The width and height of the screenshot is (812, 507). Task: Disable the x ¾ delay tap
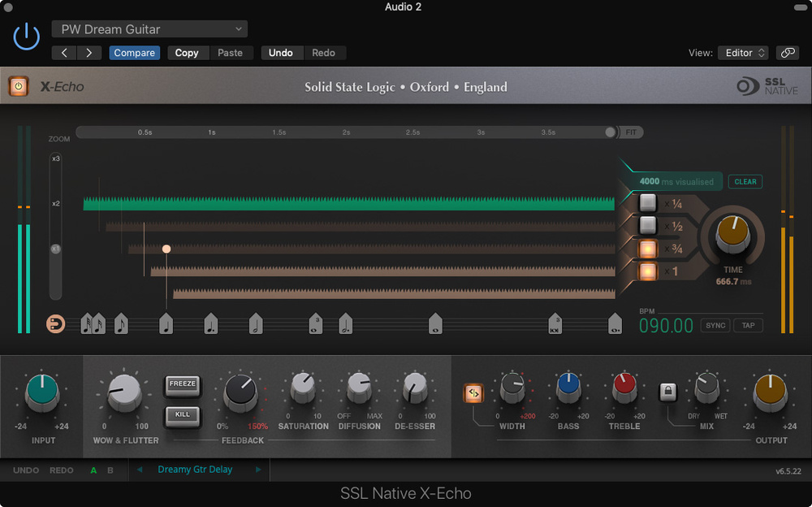(647, 249)
